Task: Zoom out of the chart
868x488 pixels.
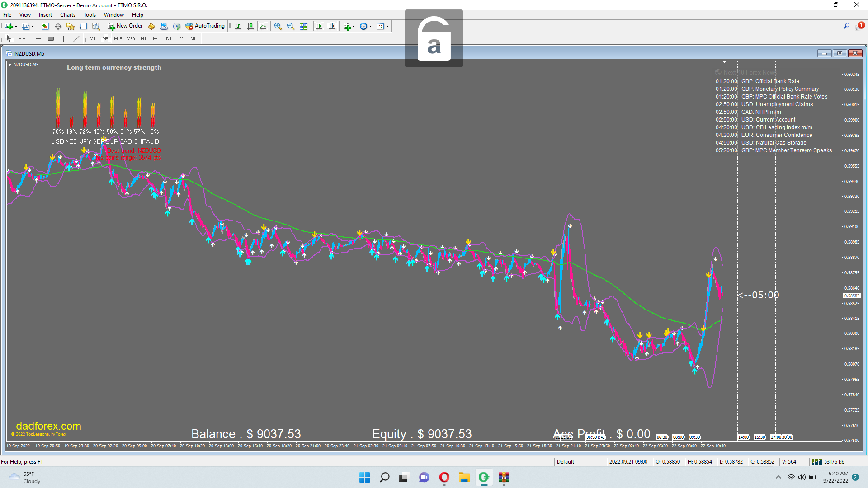Action: (291, 26)
